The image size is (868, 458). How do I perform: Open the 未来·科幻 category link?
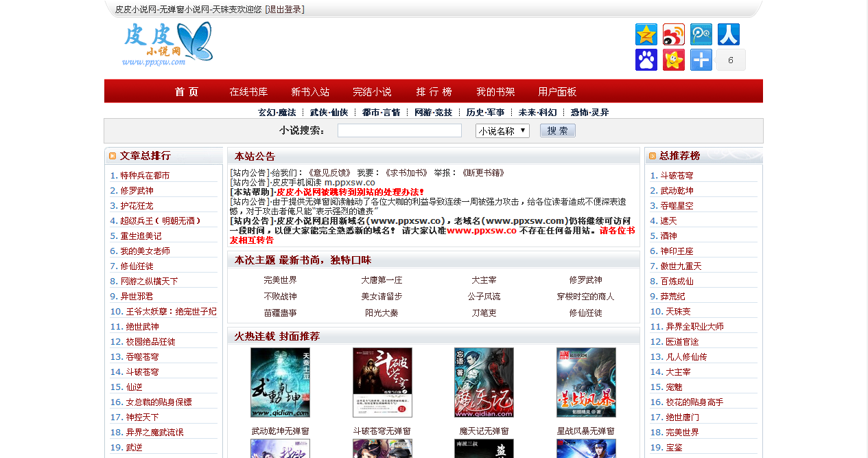click(538, 113)
